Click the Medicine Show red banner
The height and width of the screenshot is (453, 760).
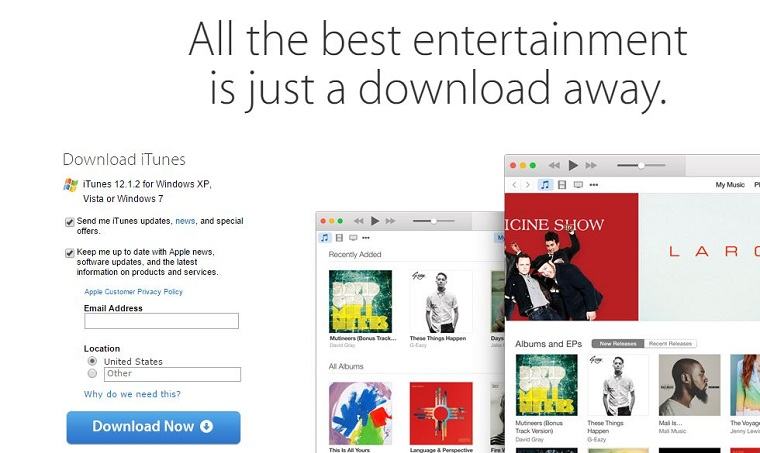point(571,257)
